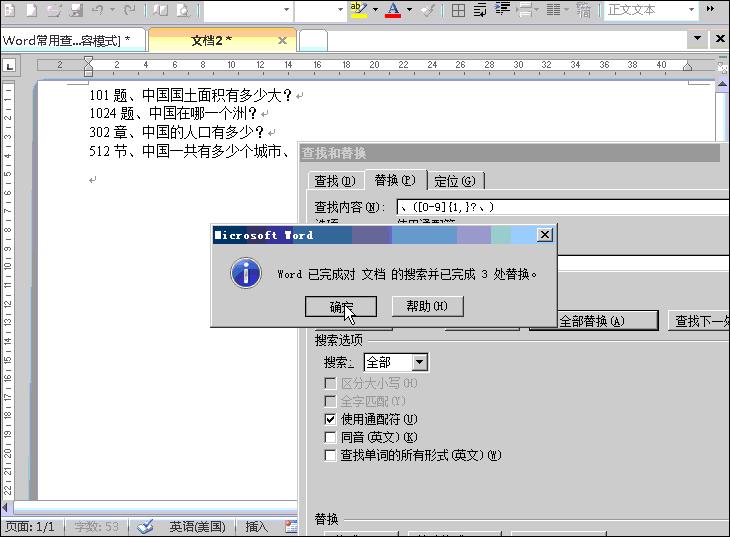Click the 查找下一处 button

[699, 321]
